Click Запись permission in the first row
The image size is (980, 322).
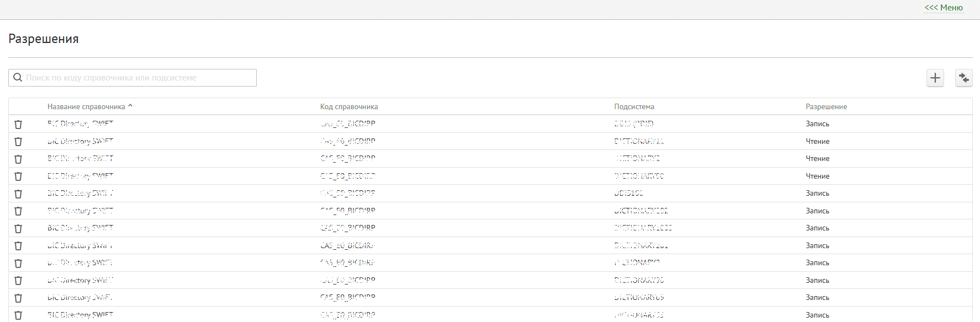[817, 124]
